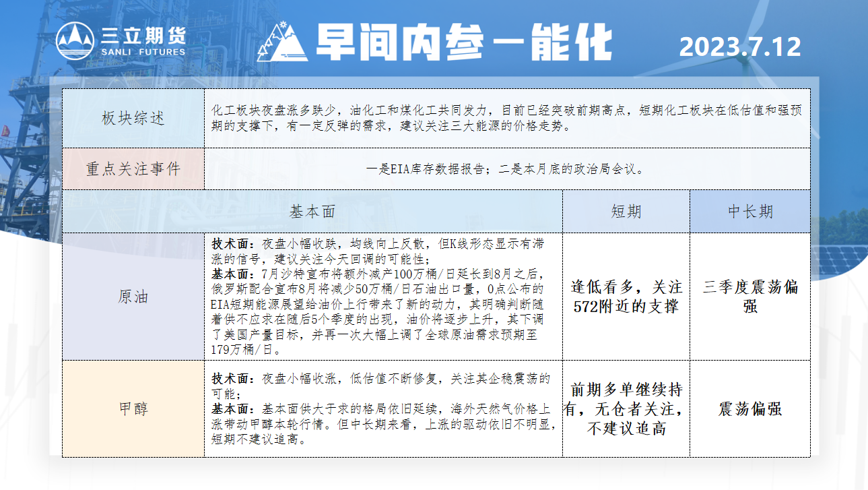
Task: Click 震荡偏强 mid-long-term outlook for 甲醇
Action: [x=750, y=409]
